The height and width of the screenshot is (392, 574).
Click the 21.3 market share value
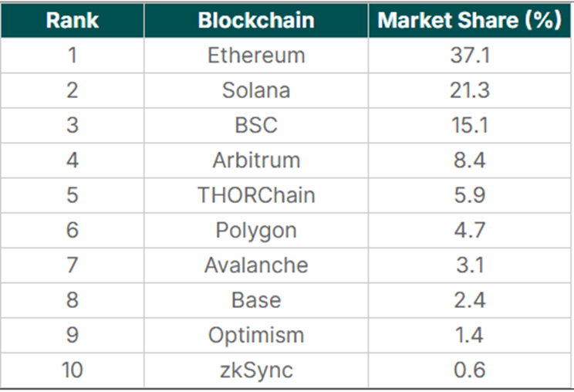(470, 90)
